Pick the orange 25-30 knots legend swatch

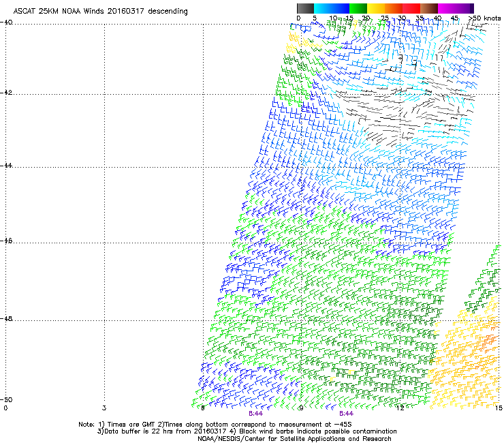[x=394, y=8]
